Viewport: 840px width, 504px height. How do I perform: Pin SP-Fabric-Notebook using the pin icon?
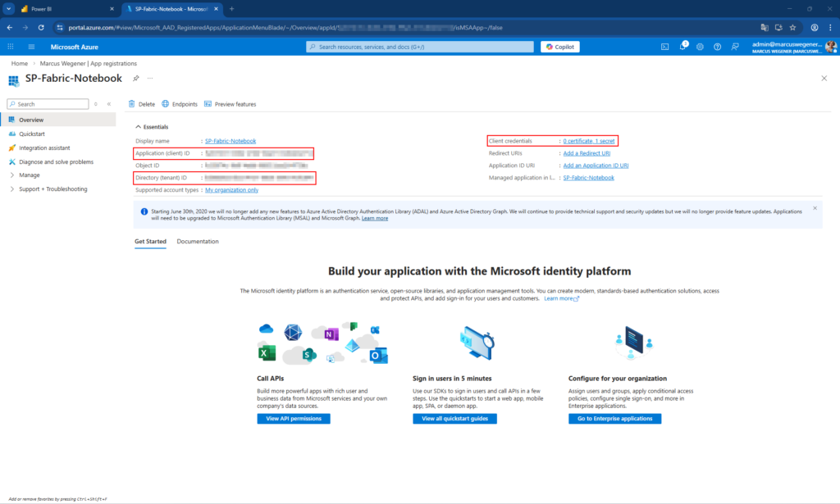pos(136,79)
